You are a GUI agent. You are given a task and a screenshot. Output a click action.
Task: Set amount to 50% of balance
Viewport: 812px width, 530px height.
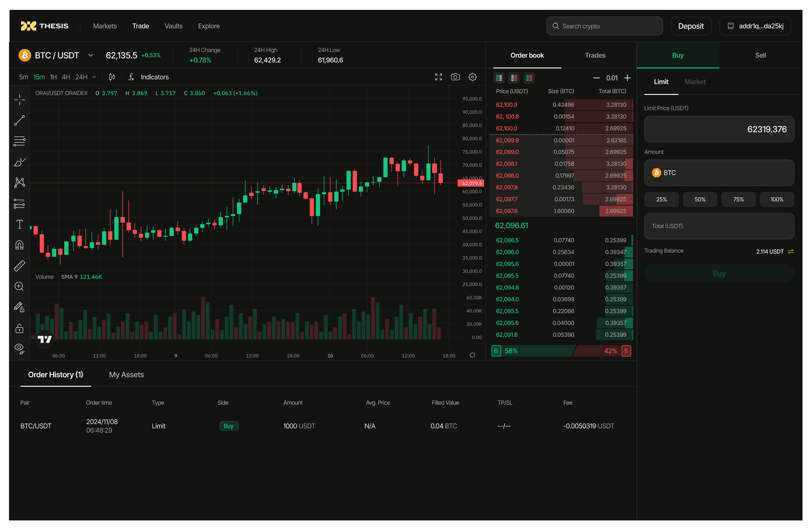click(700, 200)
